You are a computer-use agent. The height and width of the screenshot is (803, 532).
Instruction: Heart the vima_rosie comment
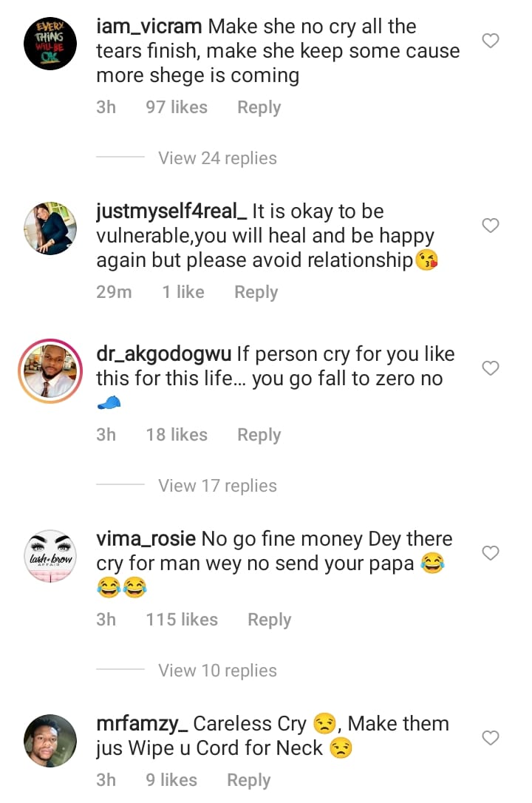coord(491,552)
